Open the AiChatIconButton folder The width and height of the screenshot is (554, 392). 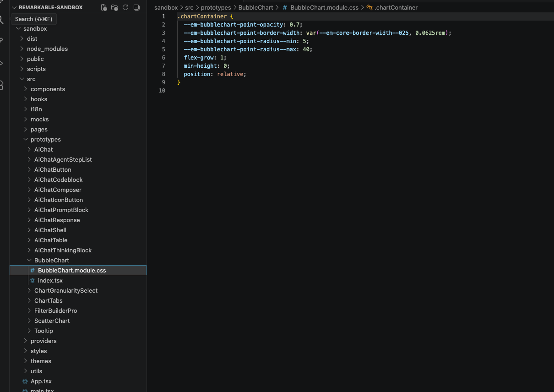pyautogui.click(x=59, y=200)
